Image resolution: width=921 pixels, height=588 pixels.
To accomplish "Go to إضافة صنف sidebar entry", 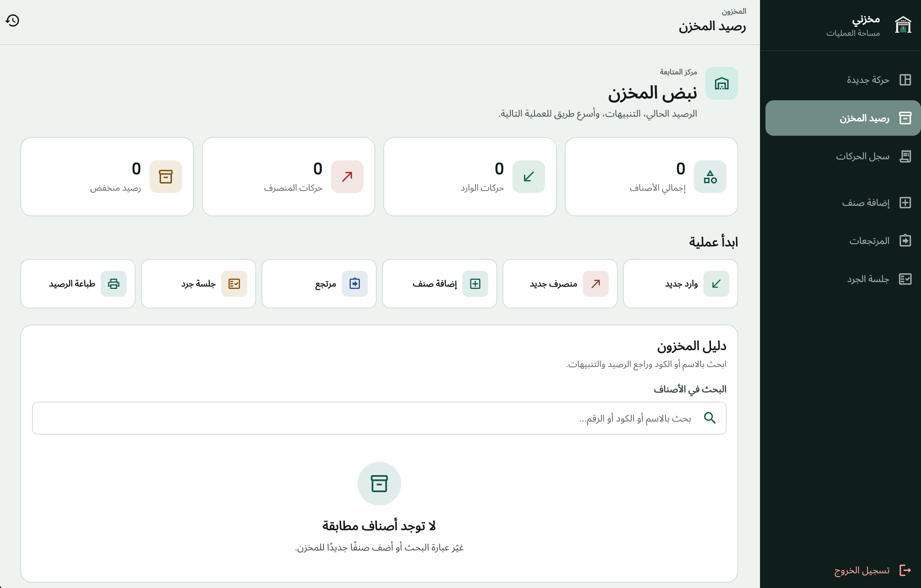I will (x=843, y=203).
